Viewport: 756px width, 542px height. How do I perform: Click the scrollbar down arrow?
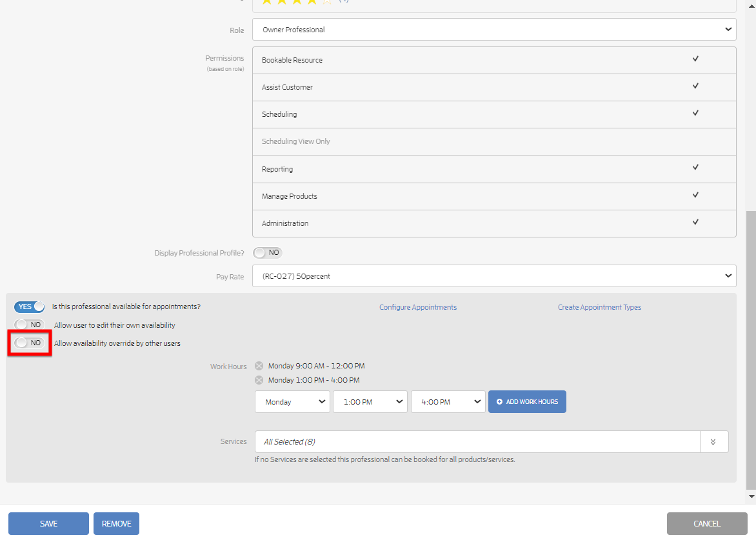point(751,496)
